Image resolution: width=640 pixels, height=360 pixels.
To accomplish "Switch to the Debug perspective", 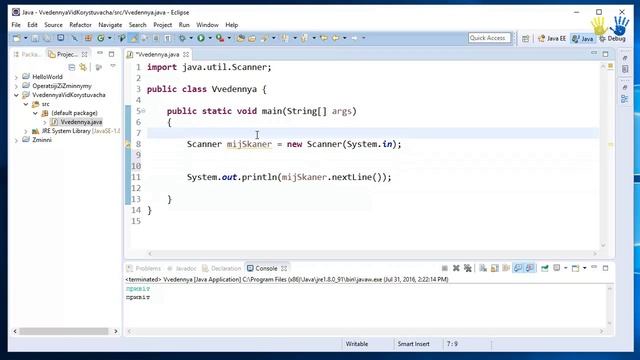I will click(x=612, y=38).
